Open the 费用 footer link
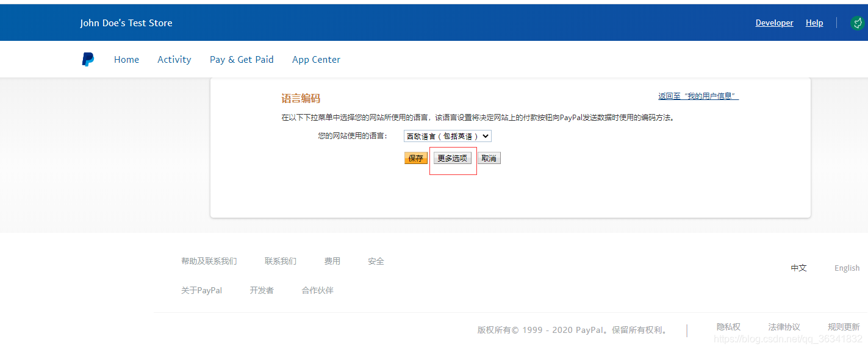 point(332,261)
